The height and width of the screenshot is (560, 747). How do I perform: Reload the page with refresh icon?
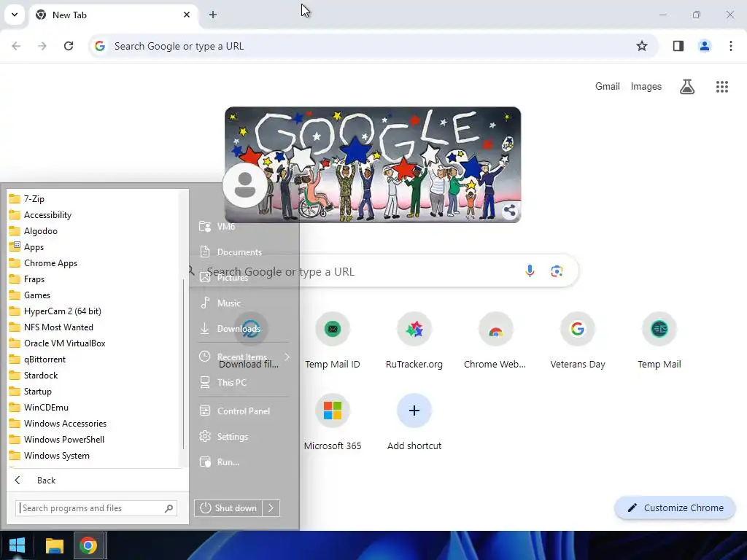pos(69,46)
